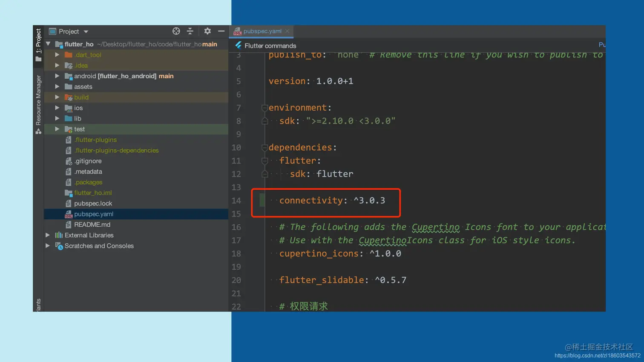Image resolution: width=644 pixels, height=362 pixels.
Task: Fold the dependencies block at line 10
Action: click(264, 148)
